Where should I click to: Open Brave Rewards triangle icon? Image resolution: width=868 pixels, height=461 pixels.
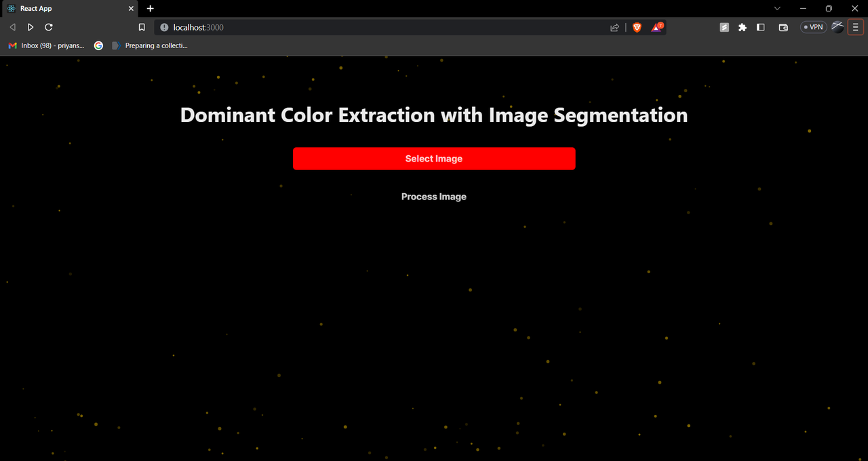pos(657,27)
